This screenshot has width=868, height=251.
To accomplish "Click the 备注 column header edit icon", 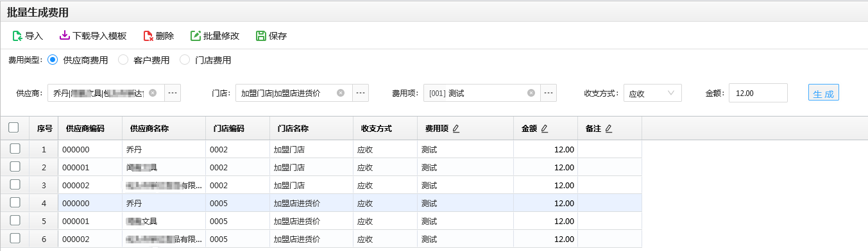I will tap(609, 129).
